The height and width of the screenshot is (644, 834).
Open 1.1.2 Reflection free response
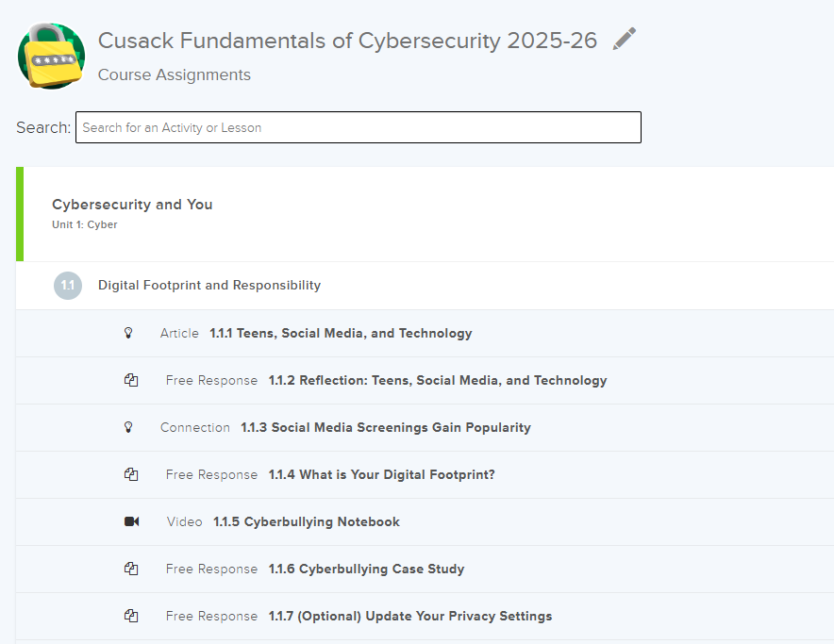[x=438, y=380]
